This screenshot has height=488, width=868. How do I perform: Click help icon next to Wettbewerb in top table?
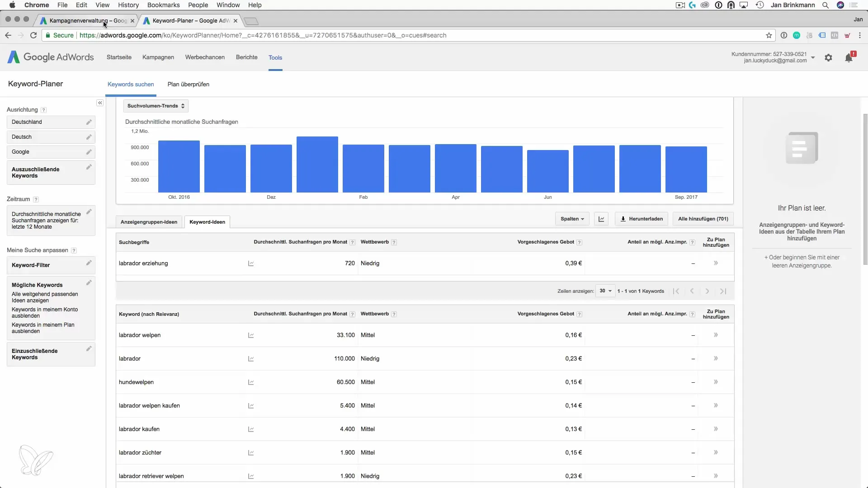394,243
